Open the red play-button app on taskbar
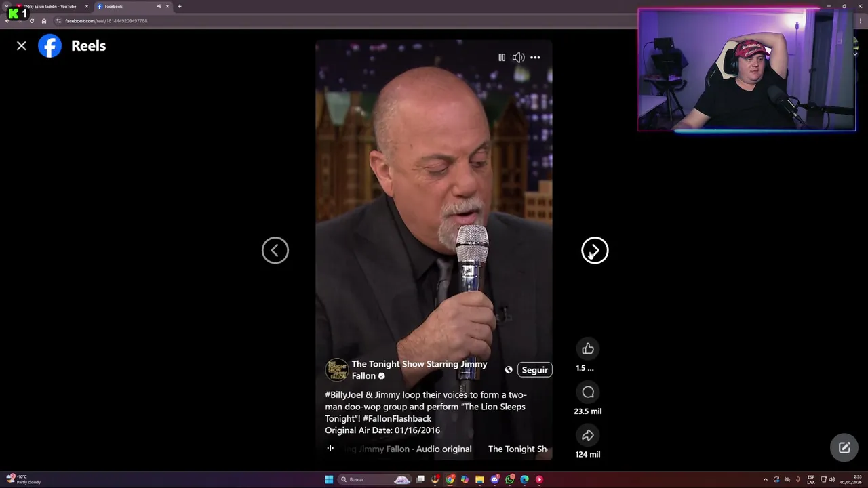Image resolution: width=868 pixels, height=488 pixels. [539, 479]
